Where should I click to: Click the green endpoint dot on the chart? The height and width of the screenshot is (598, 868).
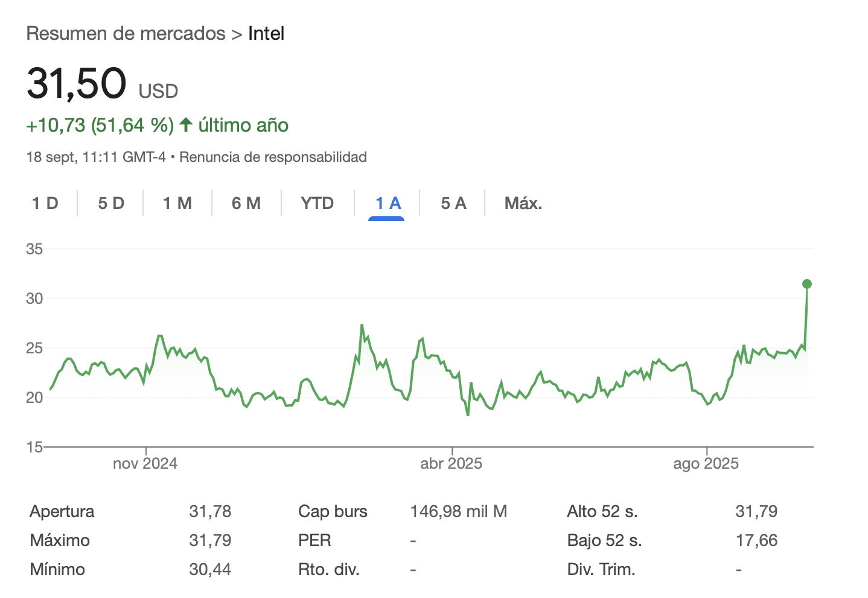click(807, 284)
